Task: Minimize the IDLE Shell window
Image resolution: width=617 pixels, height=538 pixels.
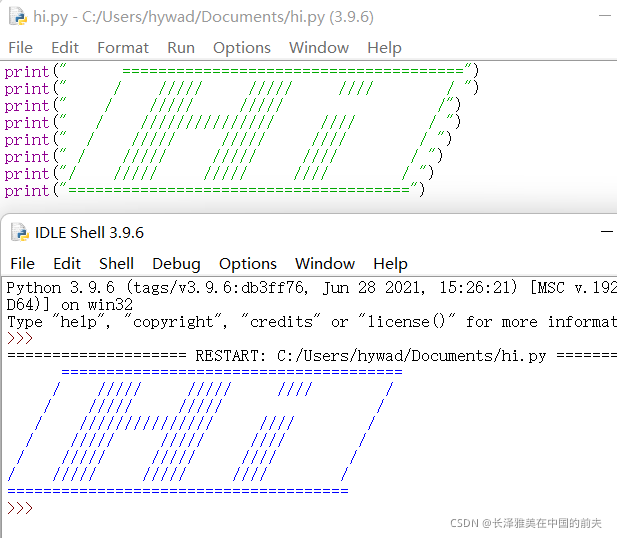Action: 607,232
